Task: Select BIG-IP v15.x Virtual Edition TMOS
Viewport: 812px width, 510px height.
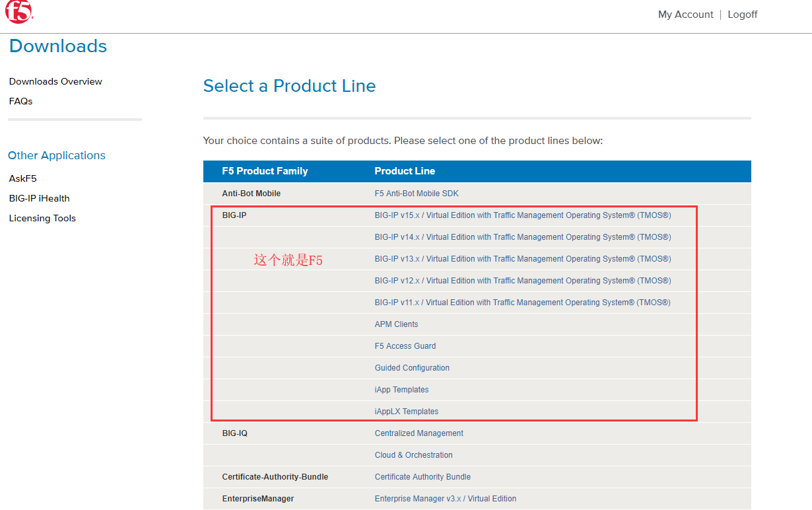Action: pyautogui.click(x=523, y=215)
